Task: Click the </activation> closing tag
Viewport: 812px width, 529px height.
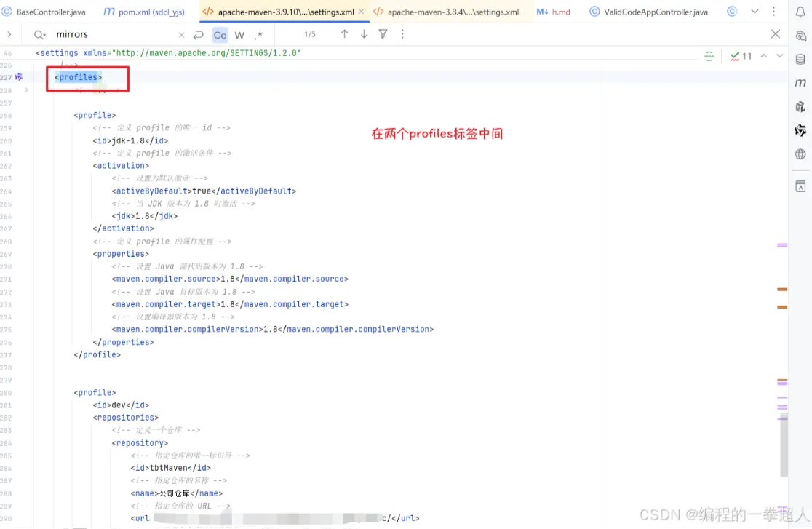Action: [x=123, y=228]
